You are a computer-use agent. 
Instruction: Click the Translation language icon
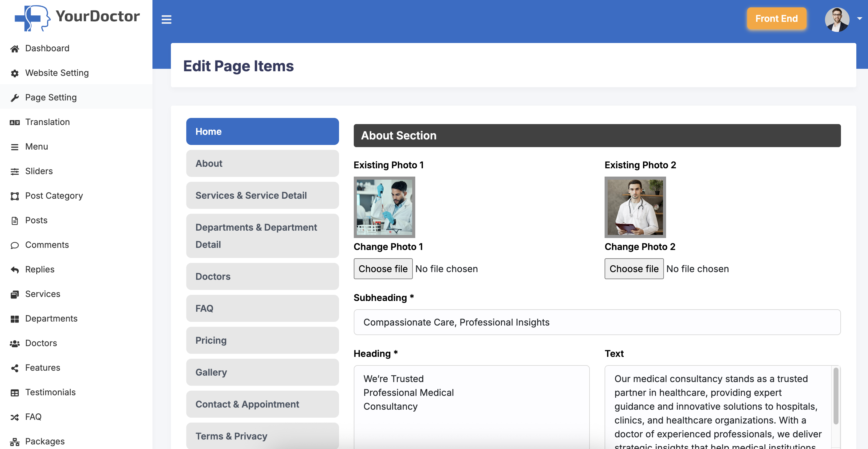coord(14,123)
